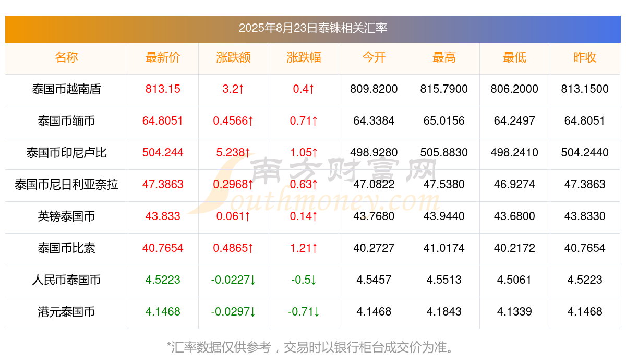Click the latest price 43.833
The image size is (626, 364).
click(163, 216)
